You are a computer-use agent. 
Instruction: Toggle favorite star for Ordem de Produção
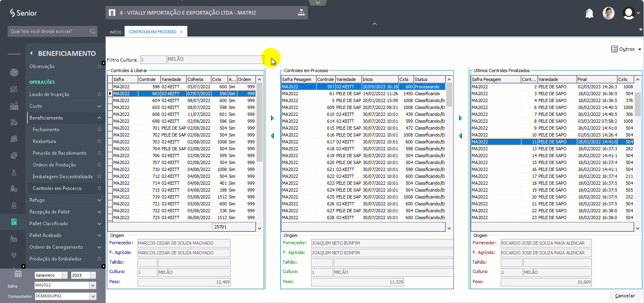[x=100, y=164]
